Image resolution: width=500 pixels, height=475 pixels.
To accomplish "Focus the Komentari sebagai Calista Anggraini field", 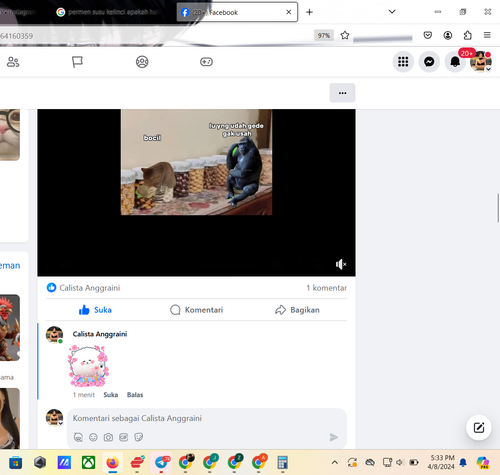I will [x=207, y=418].
